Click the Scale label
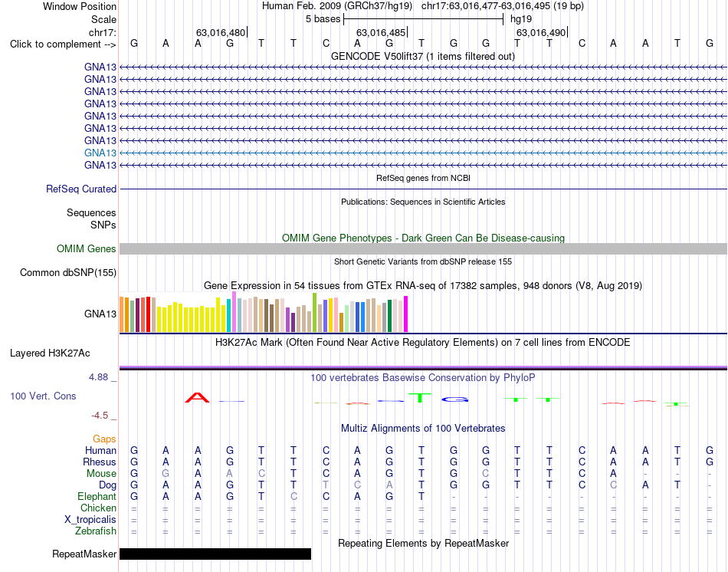728x572 pixels. click(104, 19)
